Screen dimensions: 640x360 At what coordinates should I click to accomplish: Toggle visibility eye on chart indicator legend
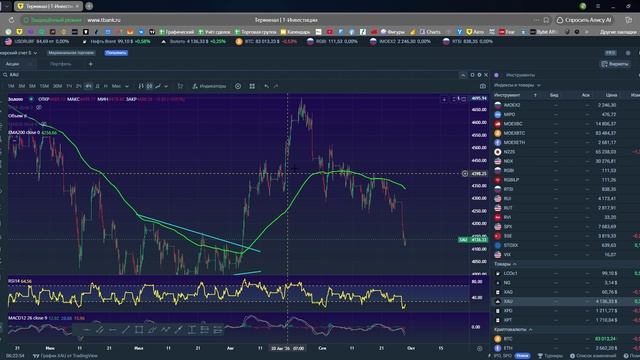coord(39,107)
